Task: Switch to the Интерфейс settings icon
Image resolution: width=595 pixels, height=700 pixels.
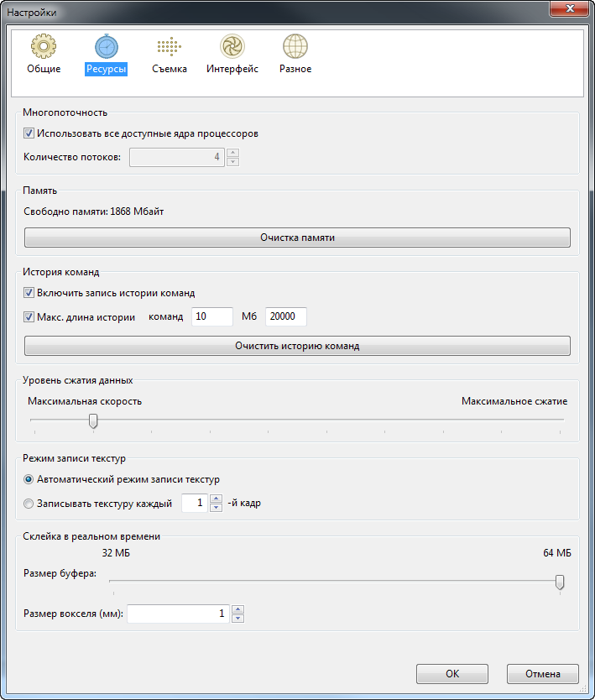Action: coord(232,46)
